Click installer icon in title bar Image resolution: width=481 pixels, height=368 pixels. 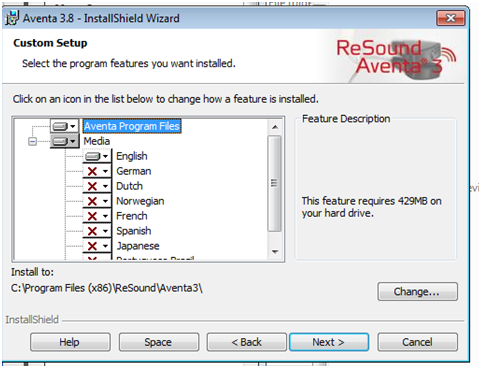pyautogui.click(x=12, y=18)
